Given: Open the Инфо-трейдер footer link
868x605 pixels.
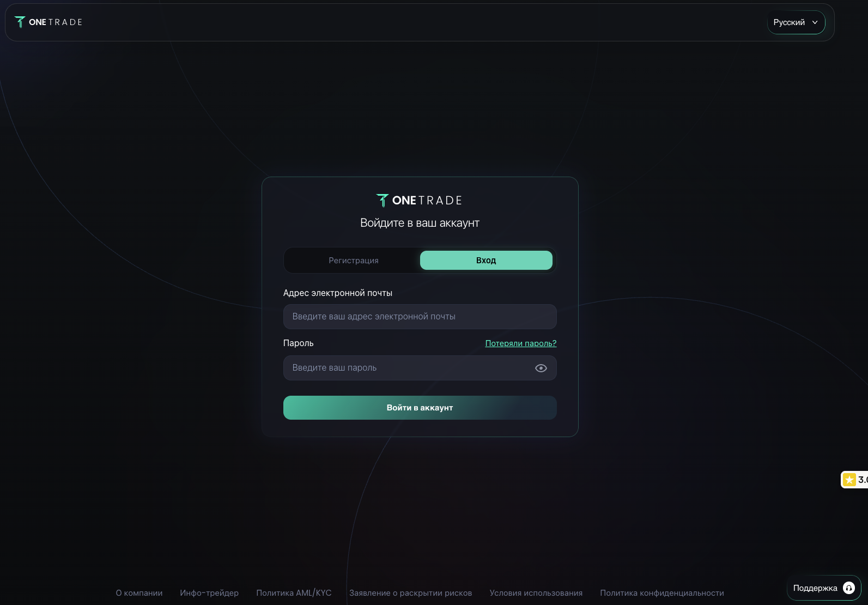Looking at the screenshot, I should point(209,593).
